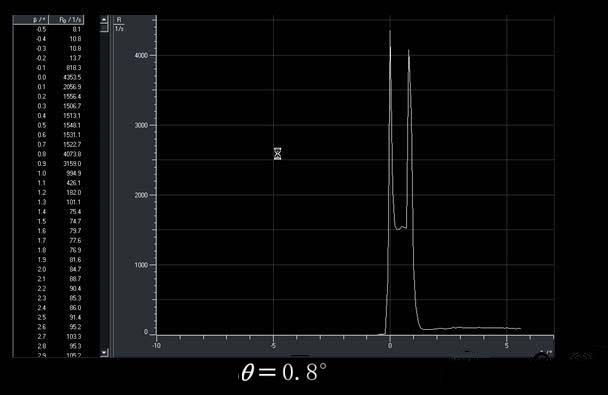Click the 1000 label on the vertical axis
Screen dimensions: 608x395
tap(141, 265)
